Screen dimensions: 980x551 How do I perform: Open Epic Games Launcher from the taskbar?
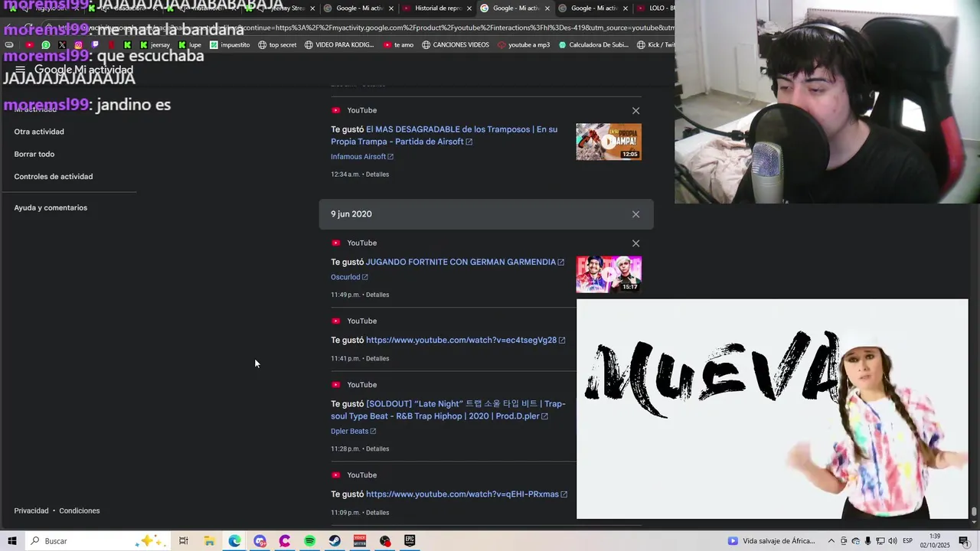pos(410,541)
